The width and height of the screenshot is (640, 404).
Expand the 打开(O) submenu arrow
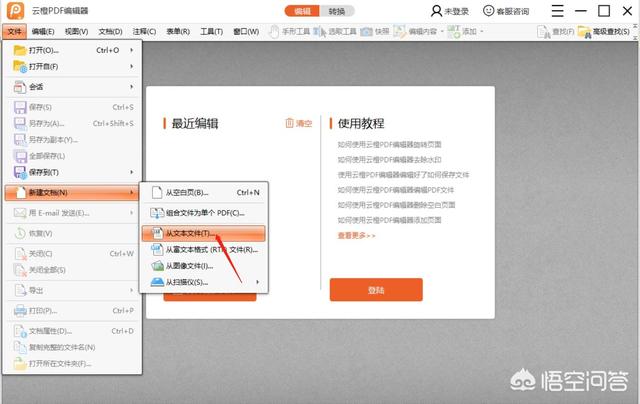coord(131,50)
